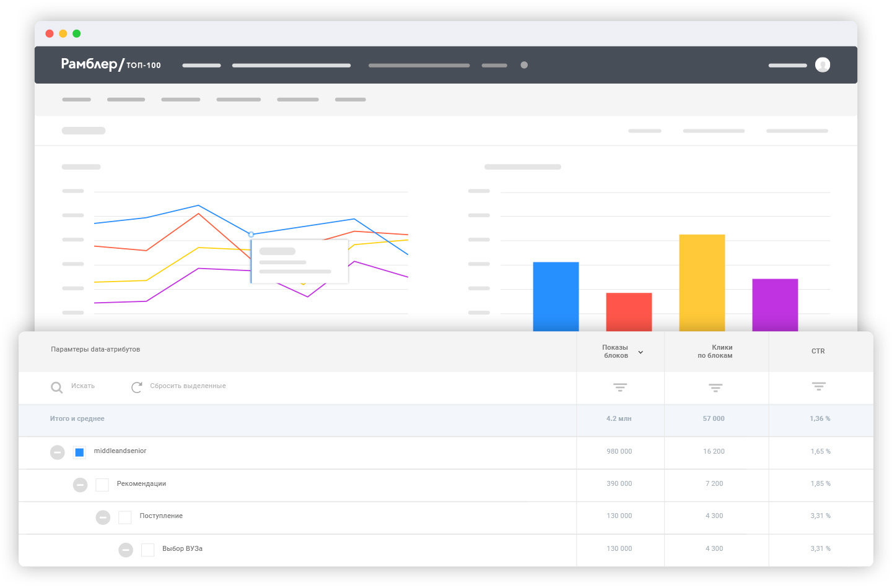892x588 pixels.
Task: Click the 4.2 млн total value
Action: tap(619, 418)
